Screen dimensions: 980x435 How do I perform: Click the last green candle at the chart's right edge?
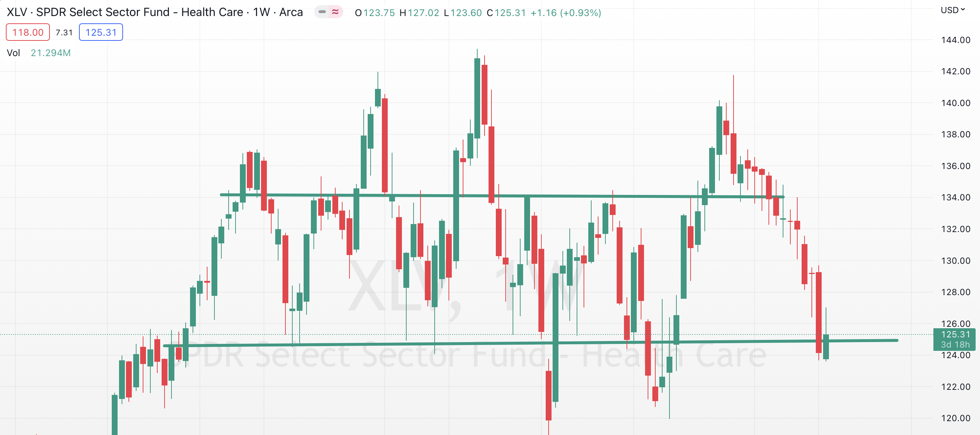coord(826,347)
